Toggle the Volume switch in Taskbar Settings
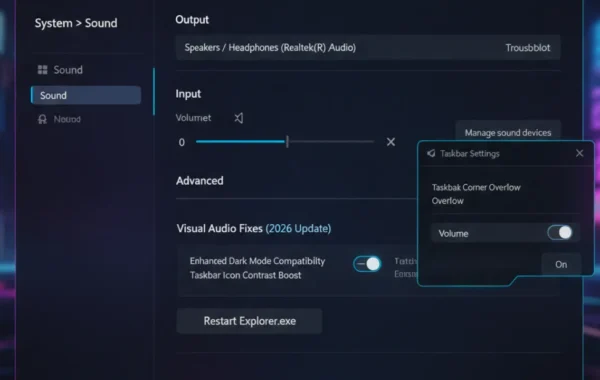The image size is (600, 380). [x=560, y=232]
